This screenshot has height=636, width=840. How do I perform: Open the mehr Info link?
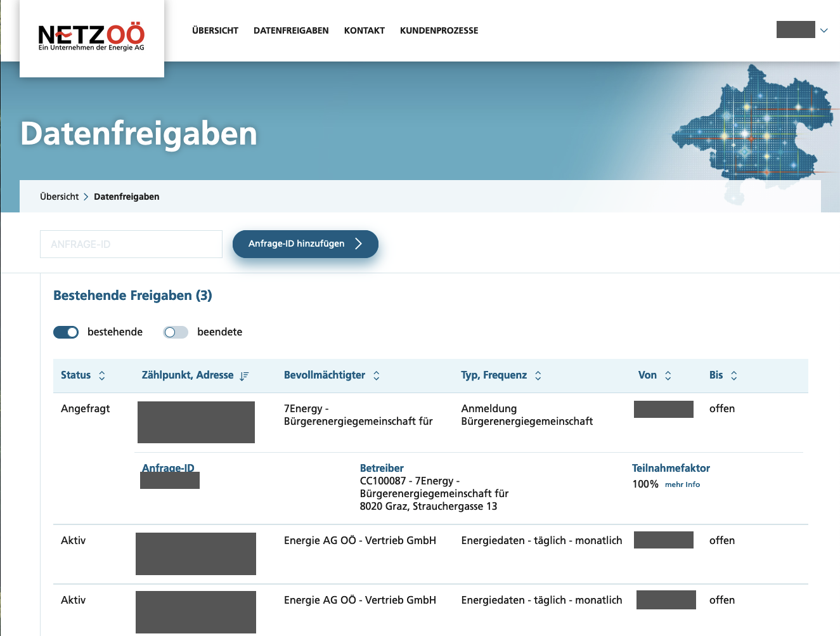682,484
